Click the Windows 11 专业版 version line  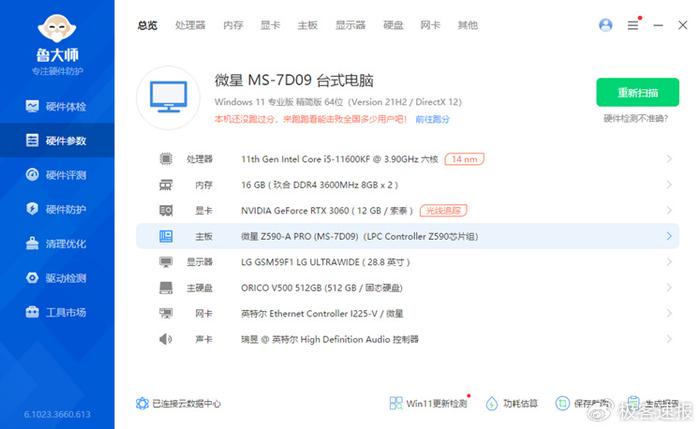(x=338, y=102)
